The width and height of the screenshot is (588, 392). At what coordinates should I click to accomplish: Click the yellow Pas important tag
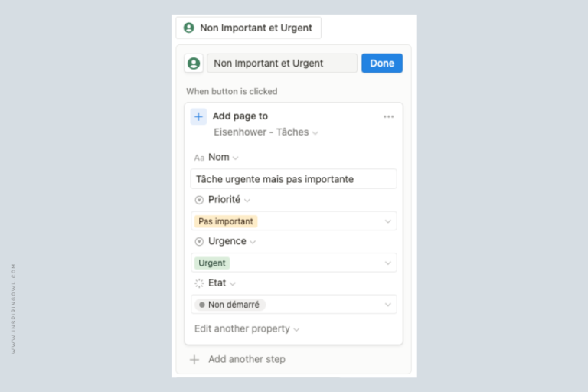click(x=226, y=221)
